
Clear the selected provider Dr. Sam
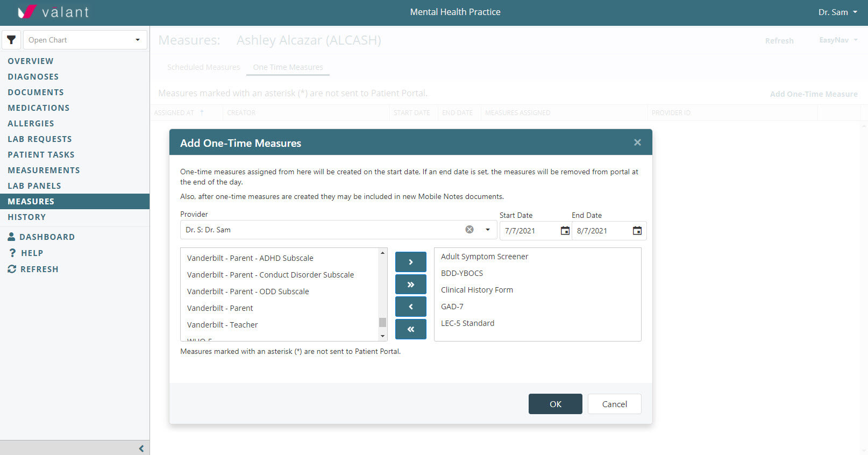tap(469, 230)
